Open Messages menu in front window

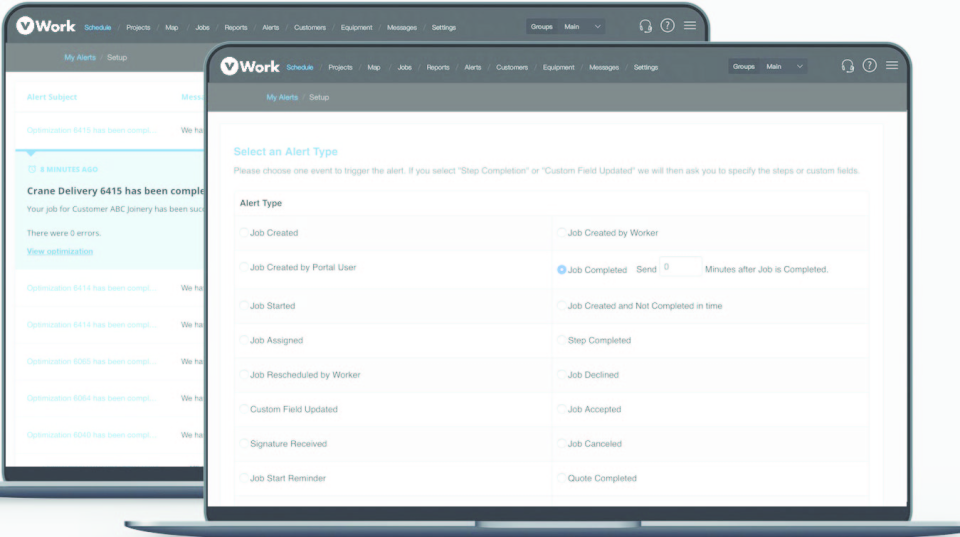coord(604,67)
